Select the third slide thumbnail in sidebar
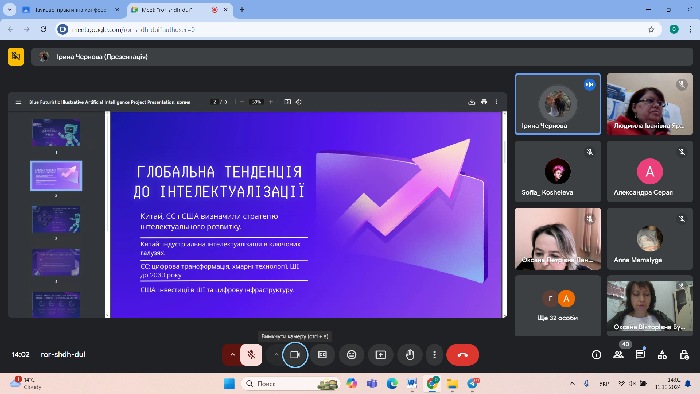Screen dimensions: 700x394 (56, 219)
